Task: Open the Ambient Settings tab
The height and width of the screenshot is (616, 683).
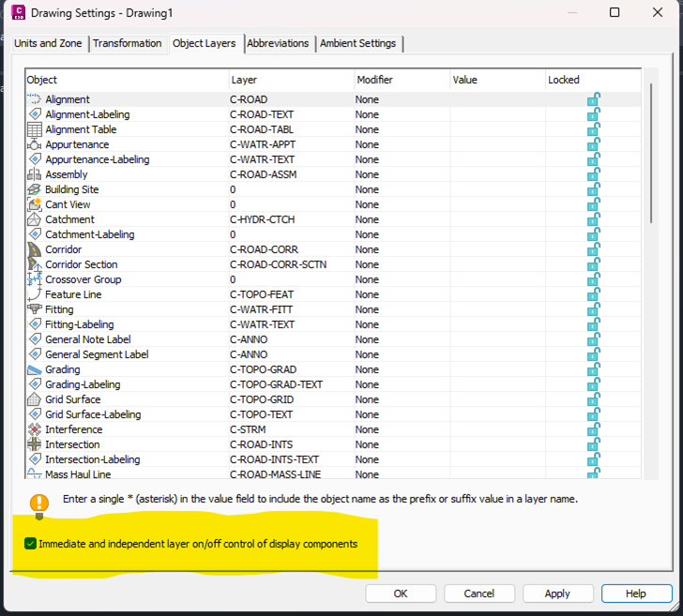Action: [358, 43]
